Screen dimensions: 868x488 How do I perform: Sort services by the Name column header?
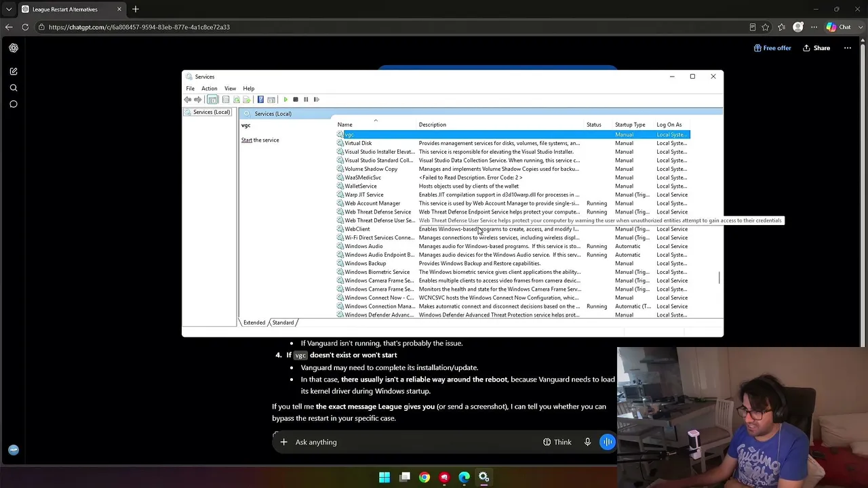(376, 125)
